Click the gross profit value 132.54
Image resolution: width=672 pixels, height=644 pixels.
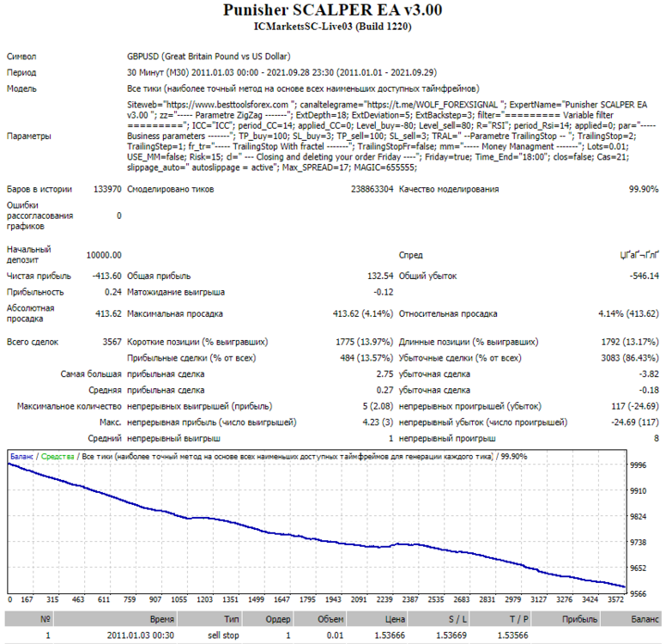tap(380, 276)
